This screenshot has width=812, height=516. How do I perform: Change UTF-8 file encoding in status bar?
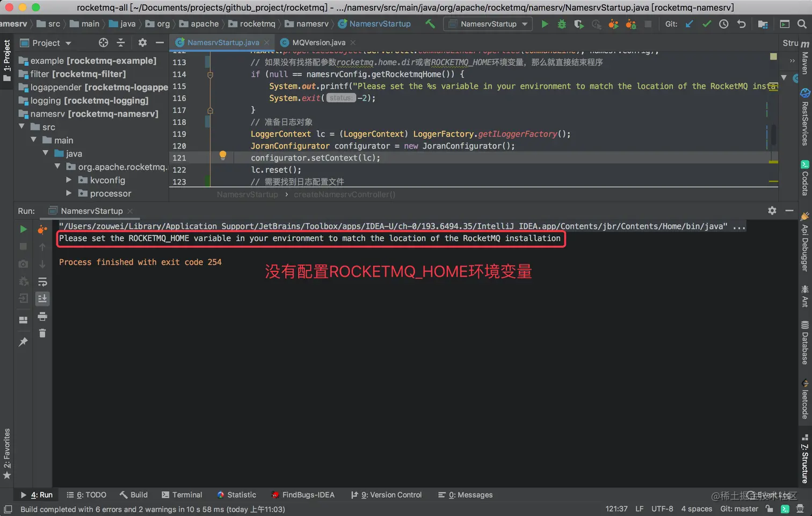[662, 509]
